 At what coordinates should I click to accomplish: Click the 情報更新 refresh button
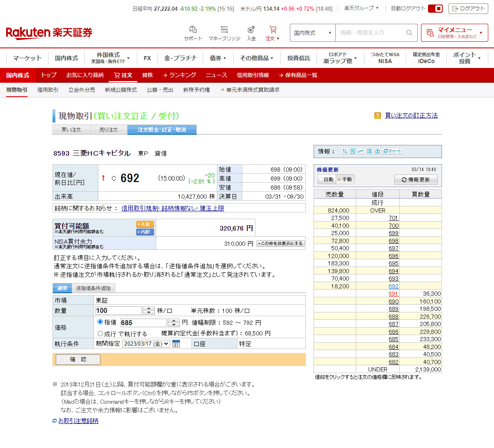416,180
